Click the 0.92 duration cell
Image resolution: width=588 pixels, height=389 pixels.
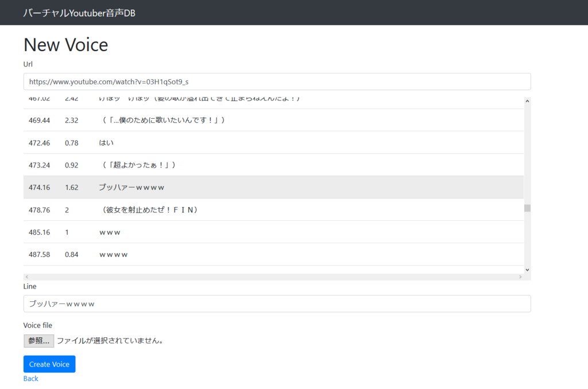coord(72,165)
